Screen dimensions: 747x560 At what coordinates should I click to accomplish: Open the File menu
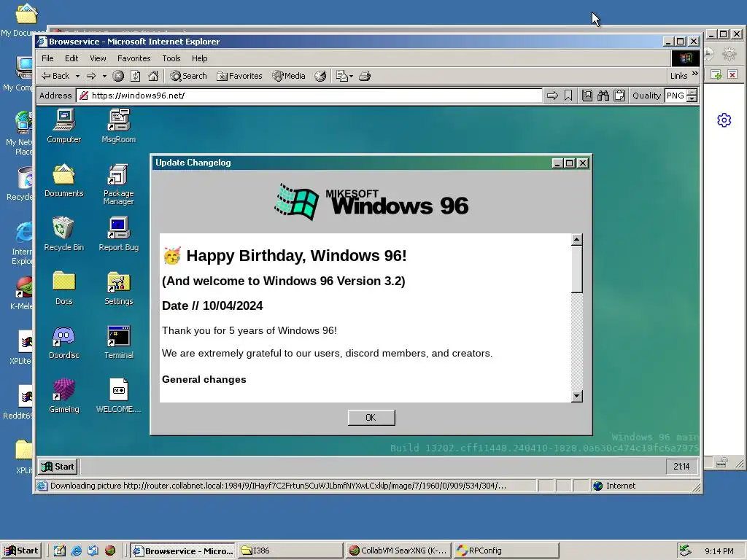tap(47, 58)
